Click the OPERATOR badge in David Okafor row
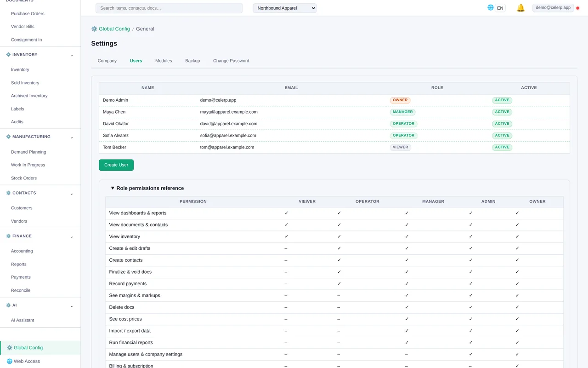Image resolution: width=588 pixels, height=368 pixels. 404,124
